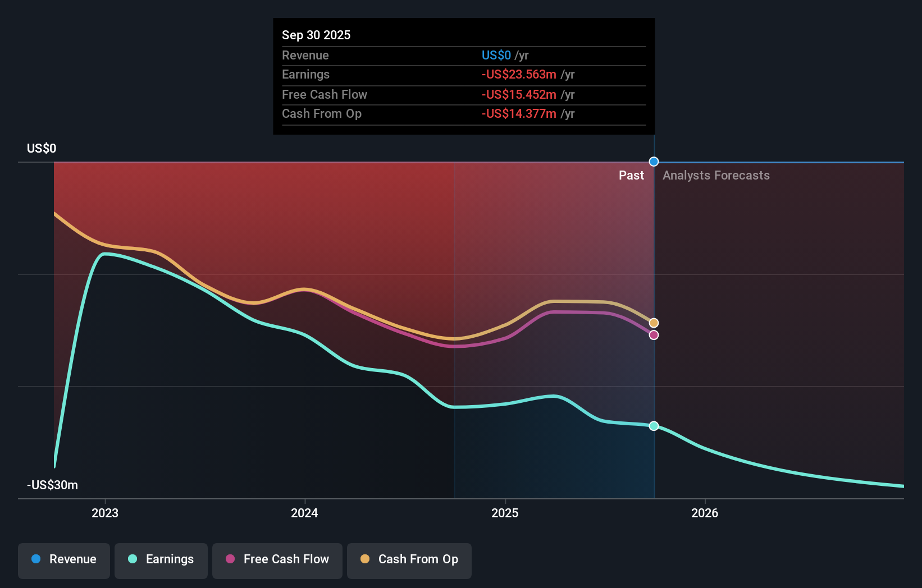Click the orange Cash From Op legend dot
This screenshot has width=922, height=588.
[x=364, y=559]
